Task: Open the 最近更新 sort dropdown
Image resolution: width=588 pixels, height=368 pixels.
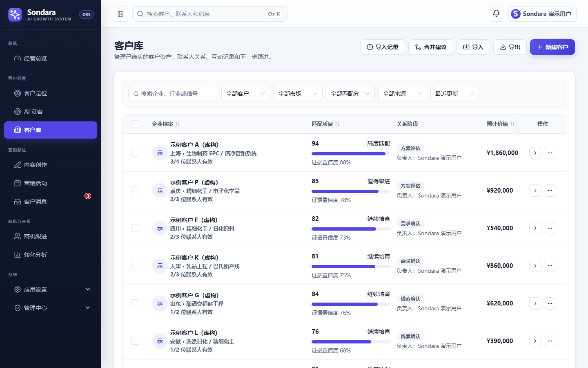Action: pos(455,94)
